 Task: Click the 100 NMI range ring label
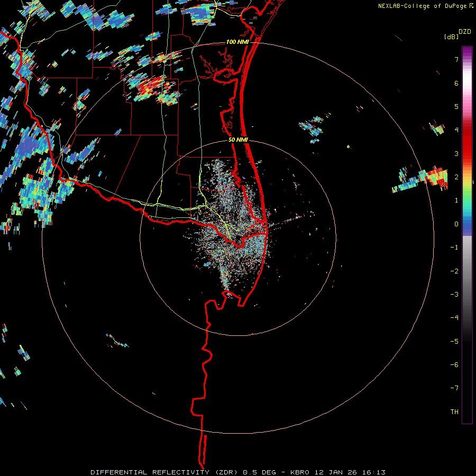pos(237,42)
